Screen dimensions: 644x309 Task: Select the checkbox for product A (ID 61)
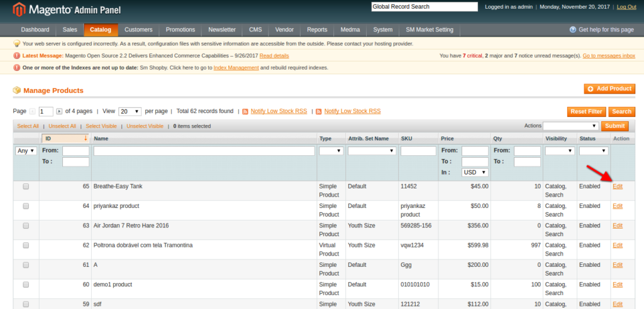(26, 265)
